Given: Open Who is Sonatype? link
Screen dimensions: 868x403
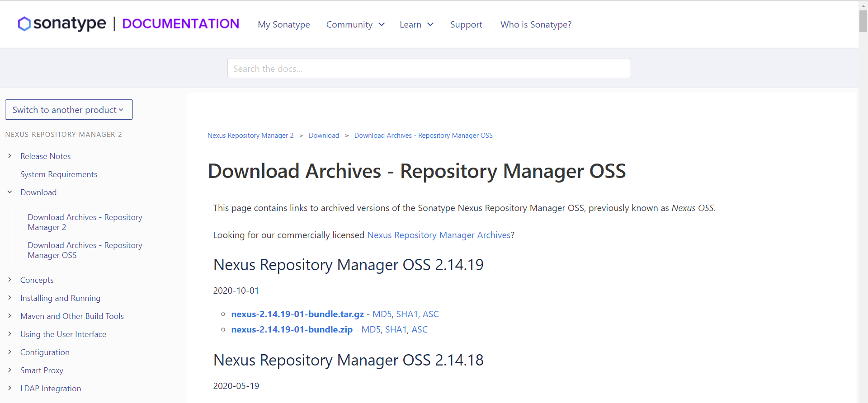Looking at the screenshot, I should [536, 24].
